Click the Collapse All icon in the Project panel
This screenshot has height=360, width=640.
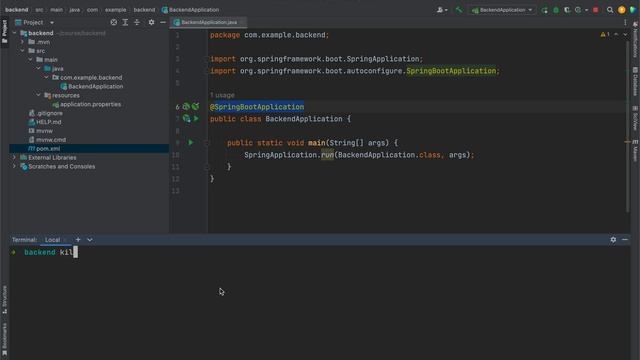(x=137, y=22)
